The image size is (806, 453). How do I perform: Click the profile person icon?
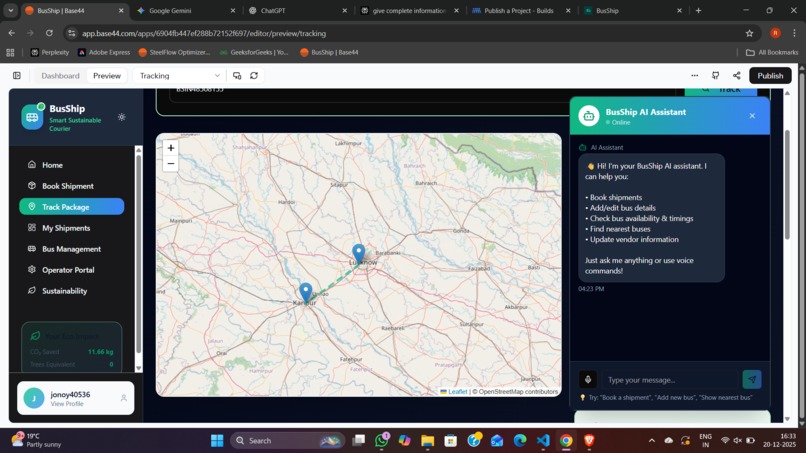[x=123, y=398]
